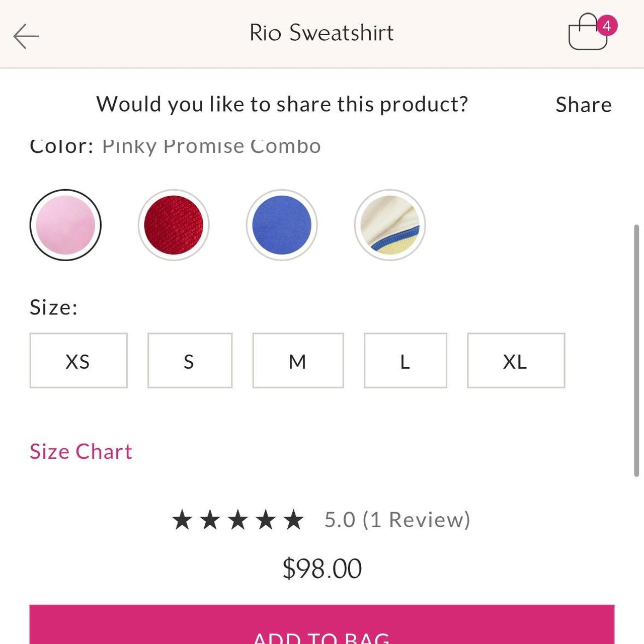
Task: Tap the fifth rating star
Action: (x=293, y=520)
